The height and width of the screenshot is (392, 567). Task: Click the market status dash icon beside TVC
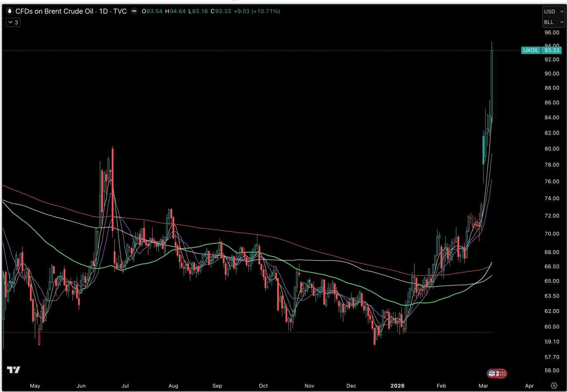pos(134,11)
